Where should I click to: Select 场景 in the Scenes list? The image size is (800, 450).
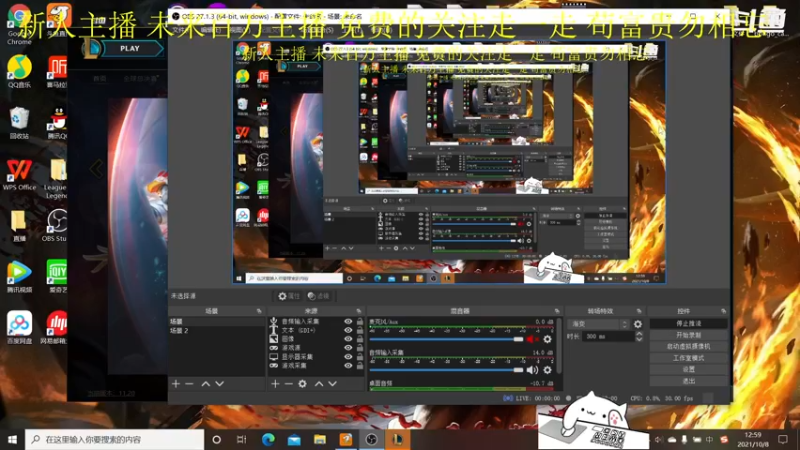217,321
